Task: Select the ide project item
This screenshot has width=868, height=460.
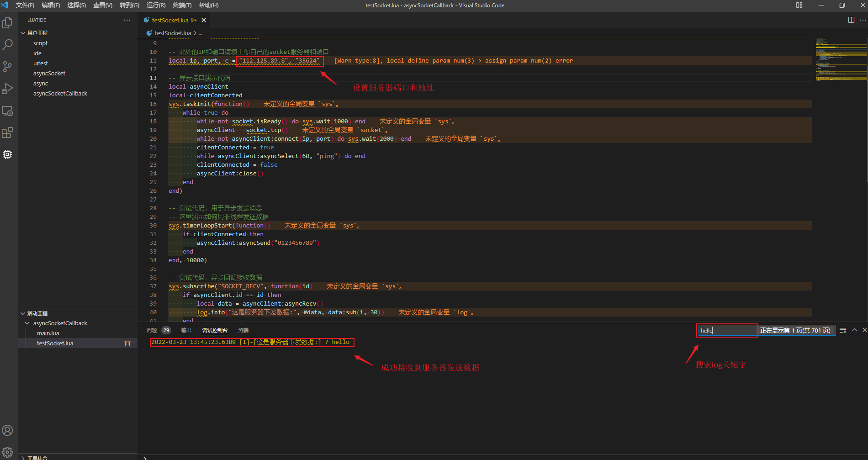Action: [x=37, y=53]
